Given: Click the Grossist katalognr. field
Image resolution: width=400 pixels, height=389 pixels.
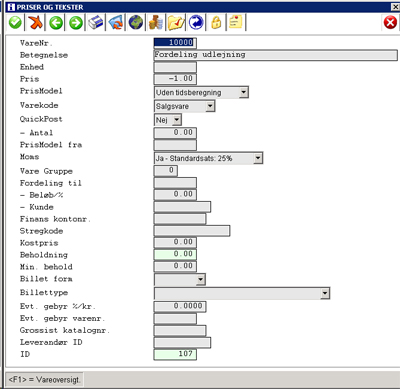Looking at the screenshot, I should tap(180, 330).
